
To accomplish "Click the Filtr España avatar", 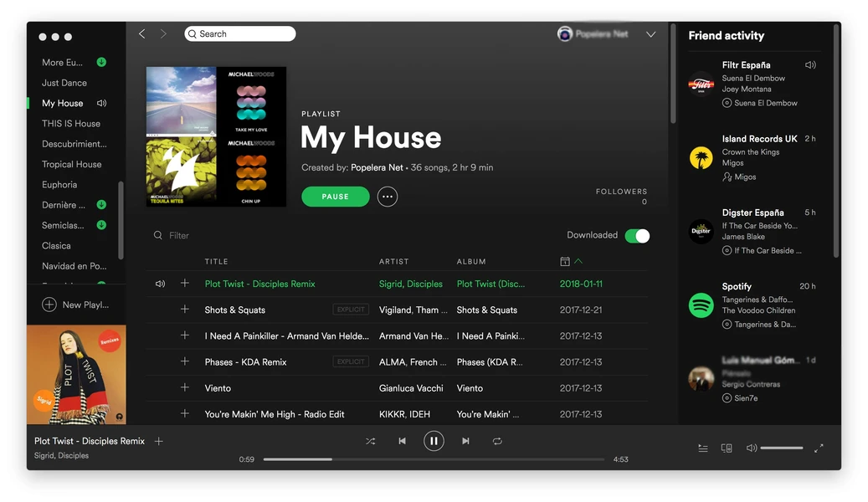I will click(701, 85).
